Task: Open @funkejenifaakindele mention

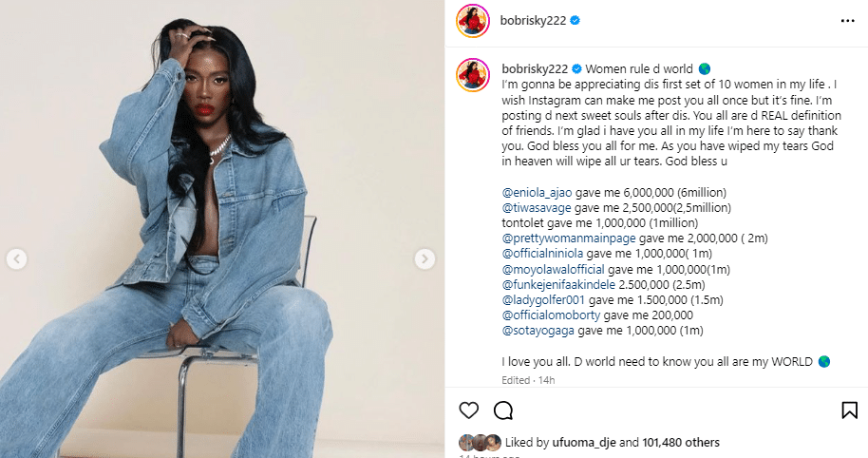Action: point(558,285)
